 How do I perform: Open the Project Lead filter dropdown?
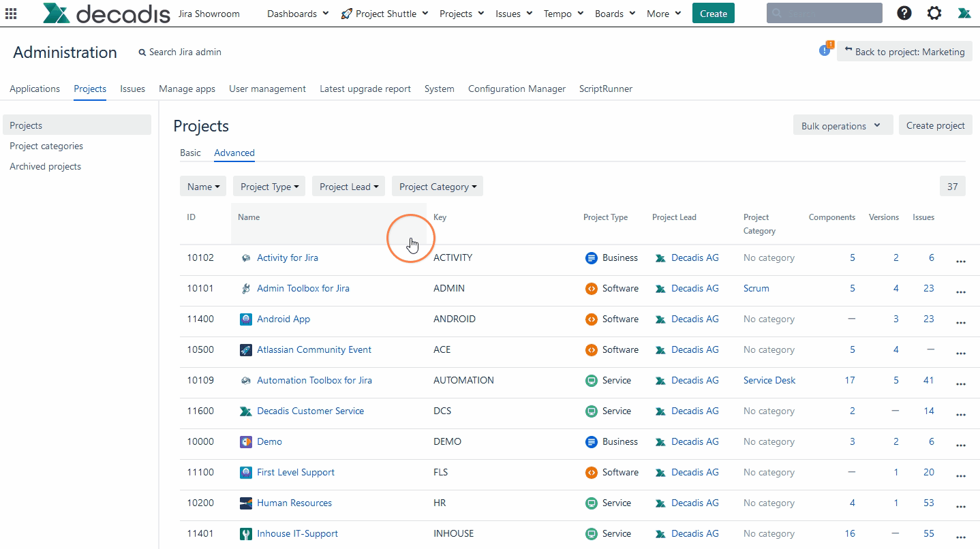[348, 187]
